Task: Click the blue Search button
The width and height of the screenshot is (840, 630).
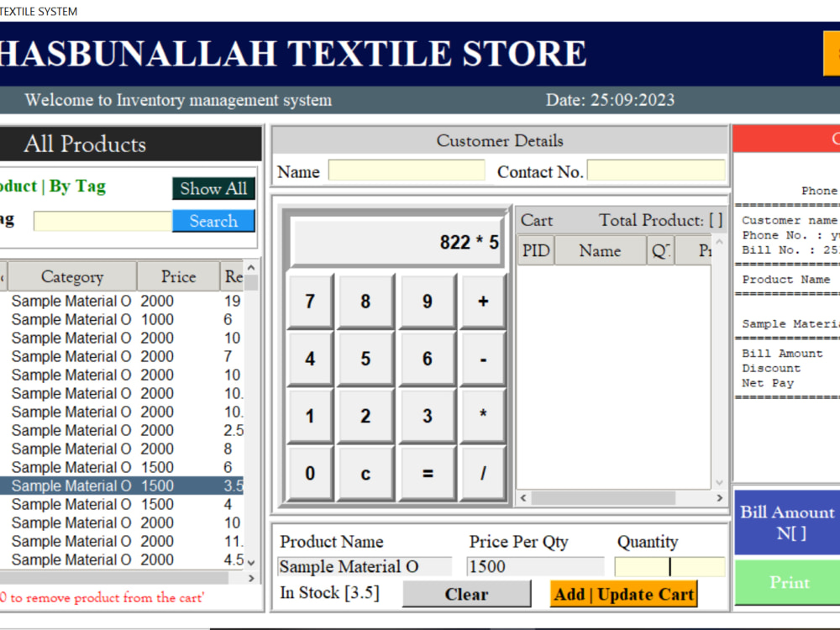Action: coord(213,221)
